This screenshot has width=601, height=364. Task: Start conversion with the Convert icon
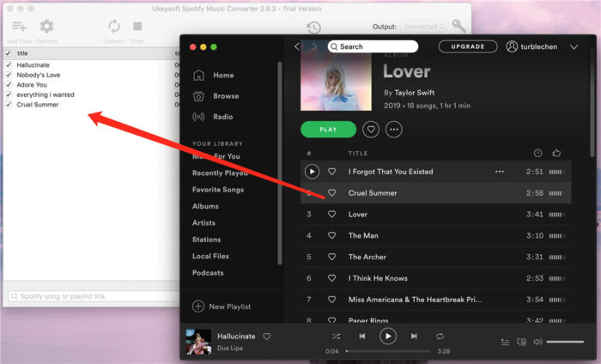[113, 27]
